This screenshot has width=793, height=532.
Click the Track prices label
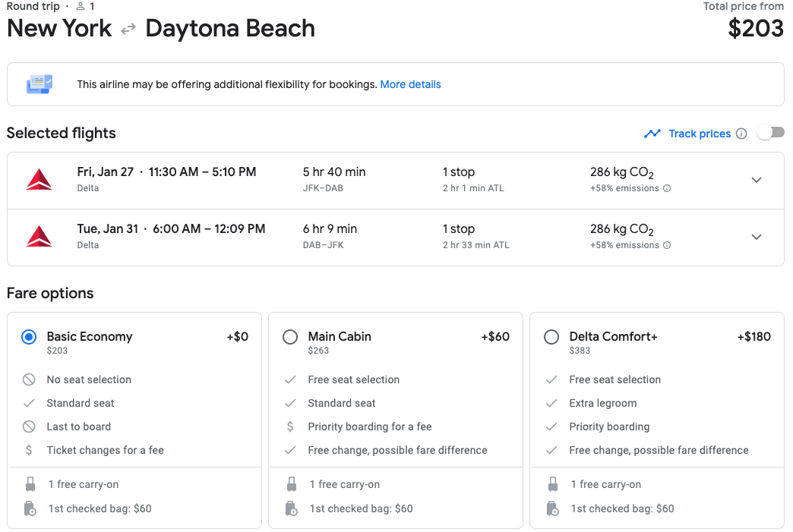(x=700, y=134)
